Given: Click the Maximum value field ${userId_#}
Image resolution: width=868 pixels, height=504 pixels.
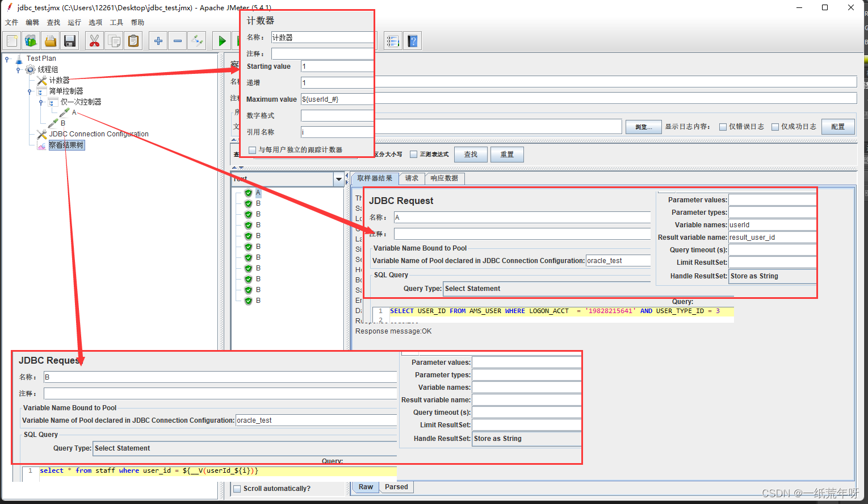Looking at the screenshot, I should pos(337,99).
